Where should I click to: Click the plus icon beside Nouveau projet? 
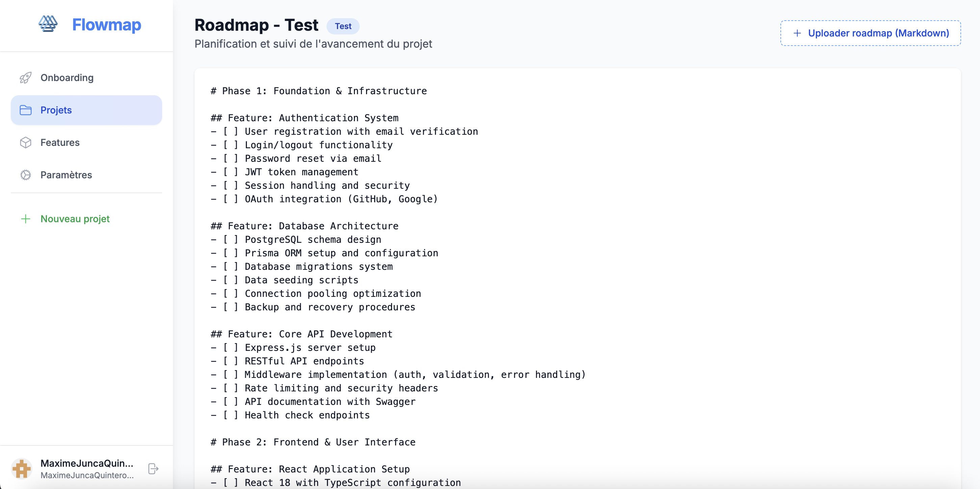tap(25, 219)
